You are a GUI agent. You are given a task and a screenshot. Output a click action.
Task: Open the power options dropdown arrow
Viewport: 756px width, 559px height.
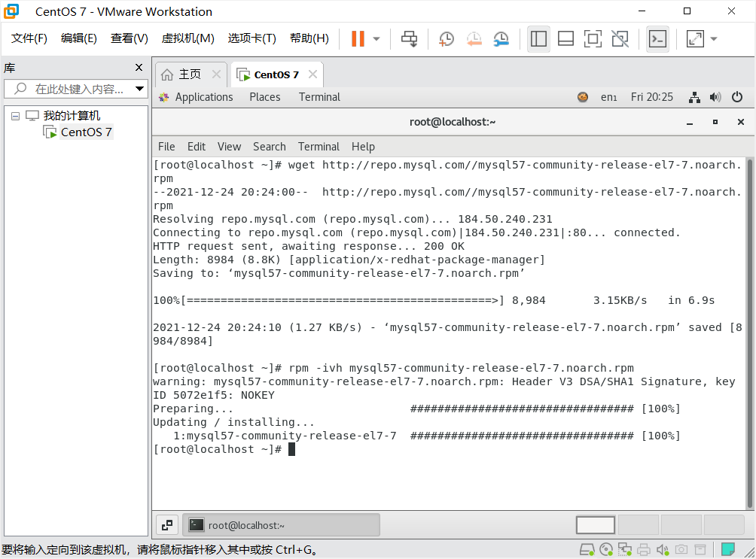point(376,38)
